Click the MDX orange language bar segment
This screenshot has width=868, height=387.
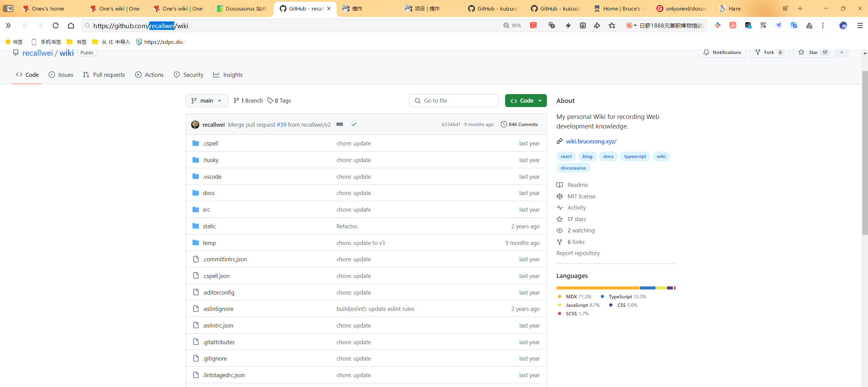pyautogui.click(x=598, y=288)
